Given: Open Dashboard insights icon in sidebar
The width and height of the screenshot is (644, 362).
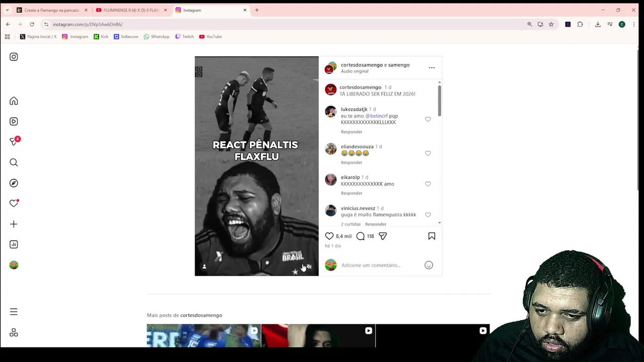Looking at the screenshot, I should pyautogui.click(x=14, y=244).
